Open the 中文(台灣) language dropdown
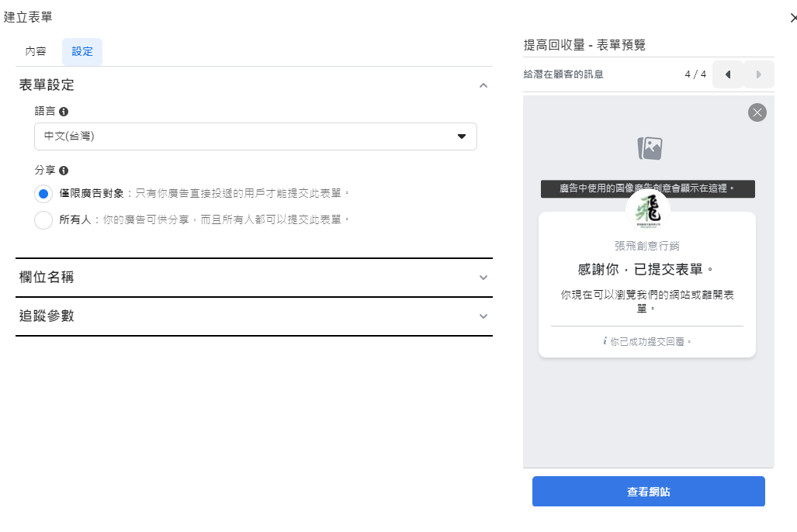Viewport: 797px width, 532px height. 255,136
